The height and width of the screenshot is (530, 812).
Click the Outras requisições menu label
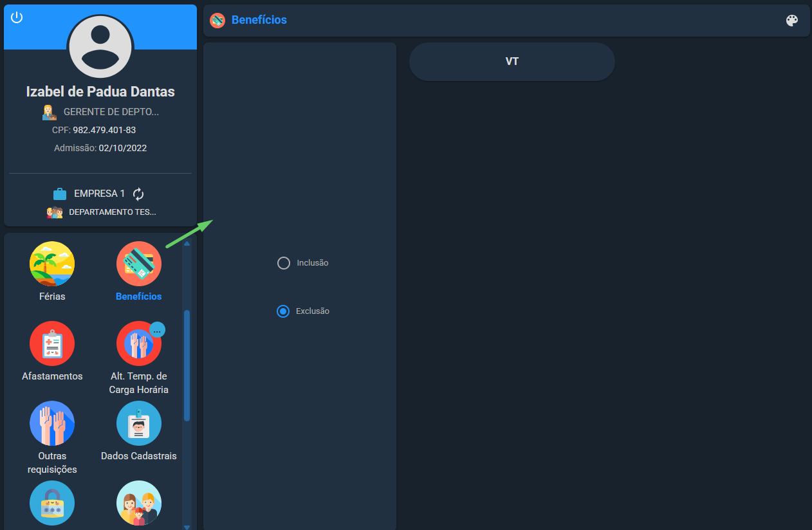click(x=52, y=462)
